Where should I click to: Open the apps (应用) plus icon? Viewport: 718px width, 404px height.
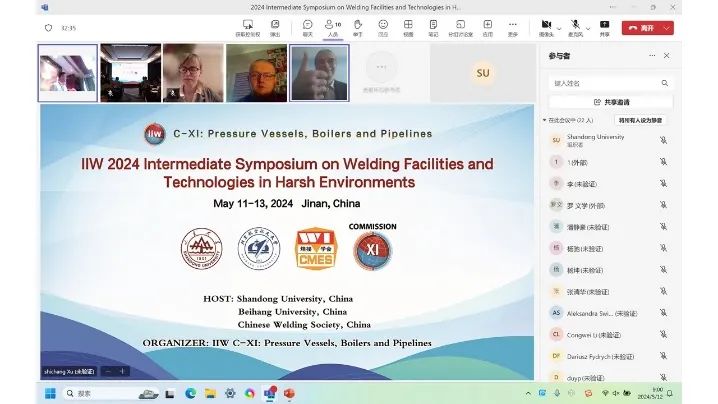click(488, 25)
